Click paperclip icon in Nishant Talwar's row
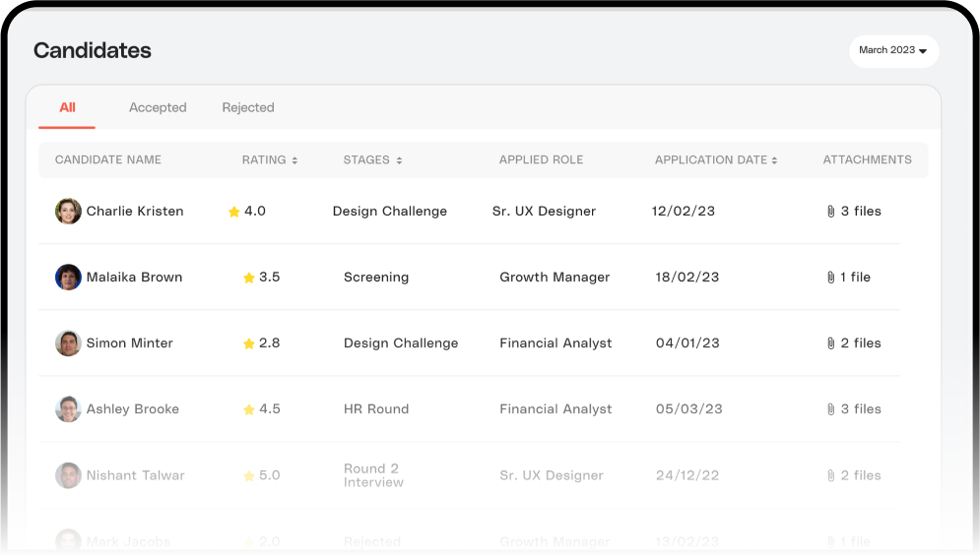Viewport: 980px width, 558px height. click(831, 475)
